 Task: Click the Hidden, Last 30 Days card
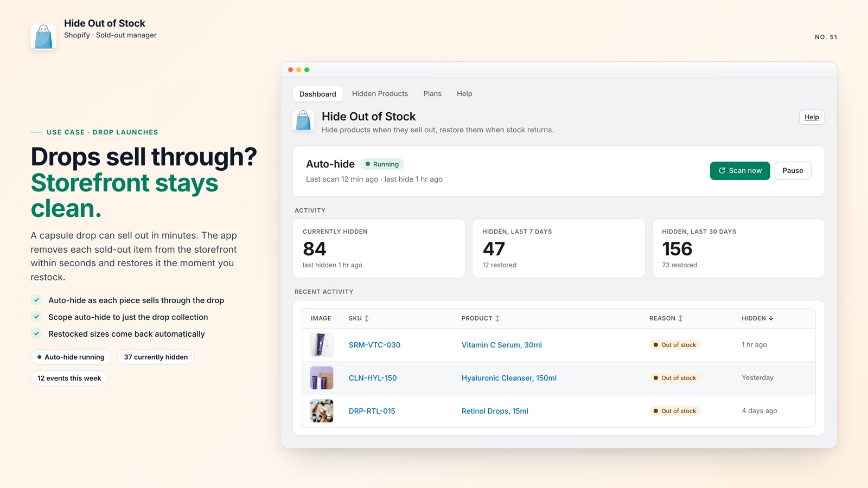(x=738, y=248)
